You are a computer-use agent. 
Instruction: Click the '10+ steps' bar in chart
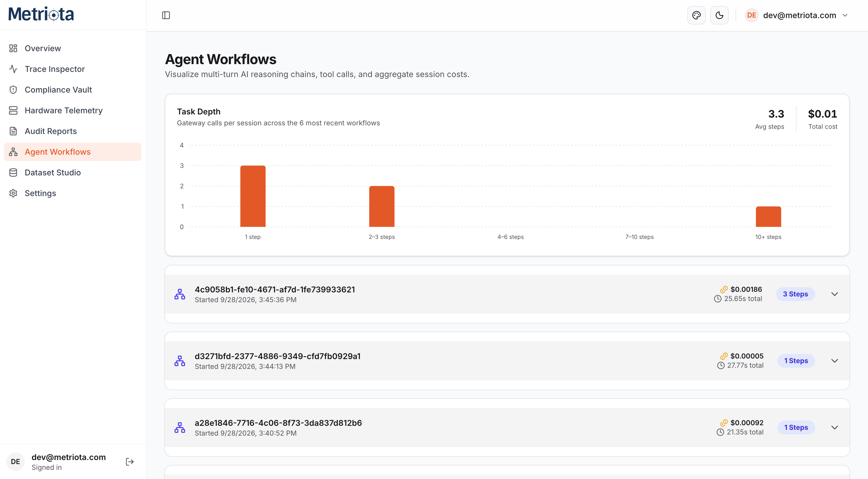768,216
